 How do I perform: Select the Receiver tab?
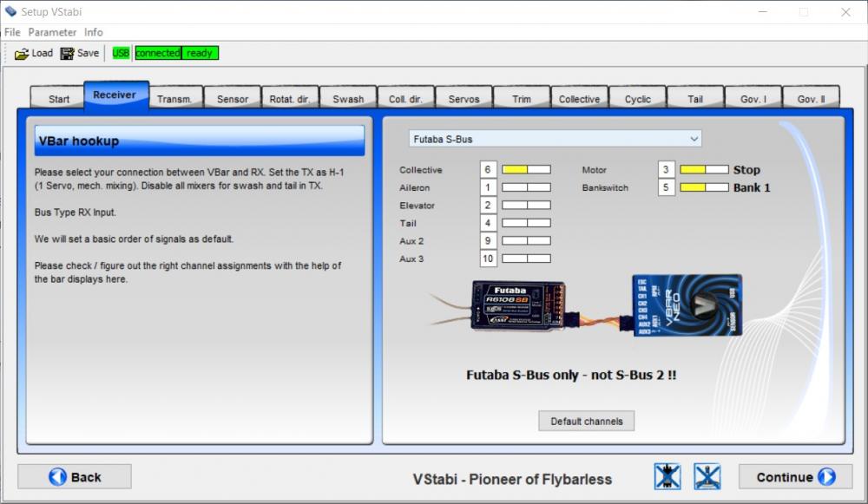click(x=115, y=95)
